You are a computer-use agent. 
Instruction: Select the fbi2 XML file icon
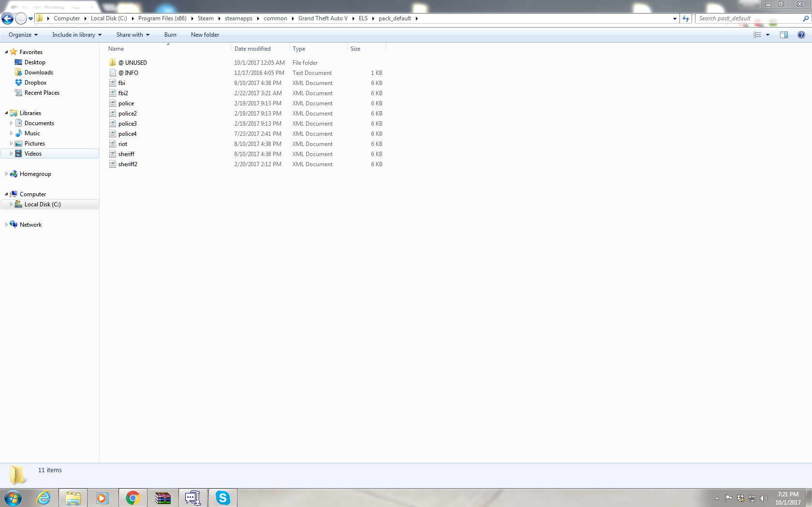point(113,93)
